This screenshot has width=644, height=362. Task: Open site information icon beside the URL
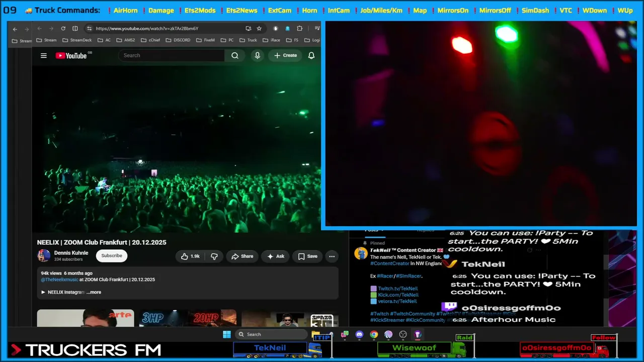89,29
